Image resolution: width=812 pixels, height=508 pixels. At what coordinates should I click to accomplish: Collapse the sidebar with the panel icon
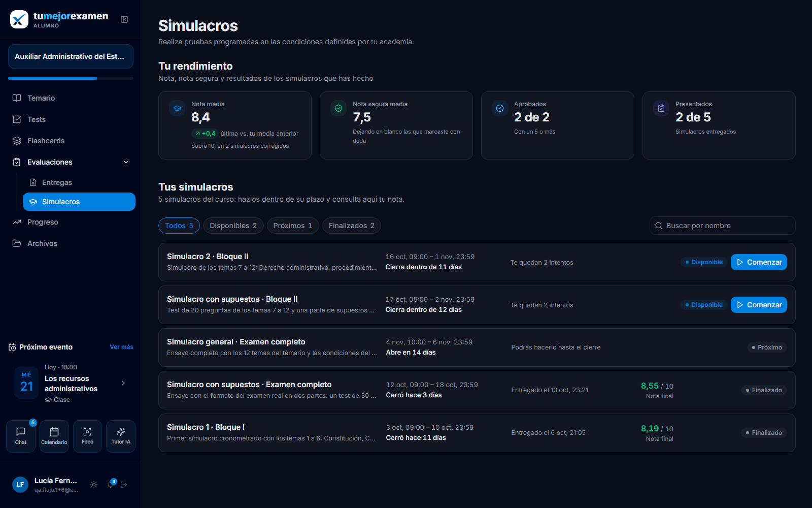tap(124, 19)
